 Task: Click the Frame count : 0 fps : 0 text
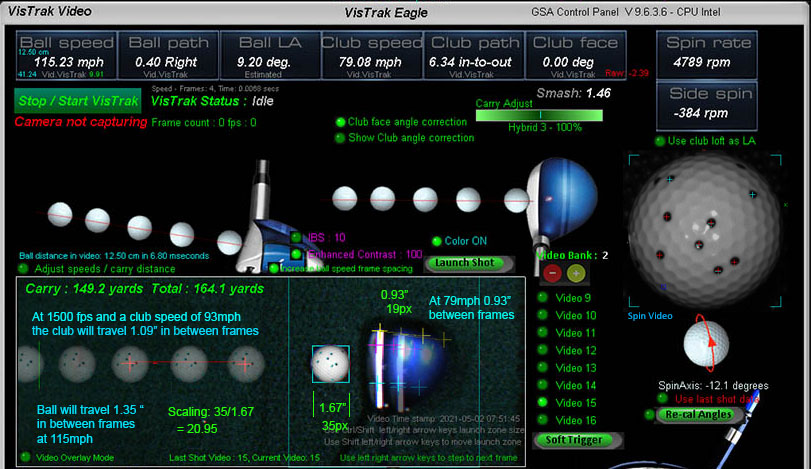204,123
